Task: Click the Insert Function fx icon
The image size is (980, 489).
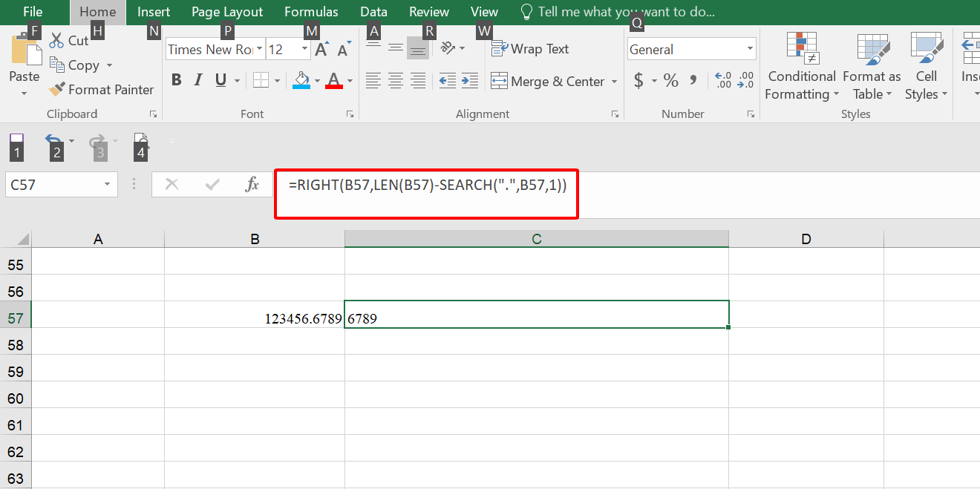Action: click(x=252, y=185)
